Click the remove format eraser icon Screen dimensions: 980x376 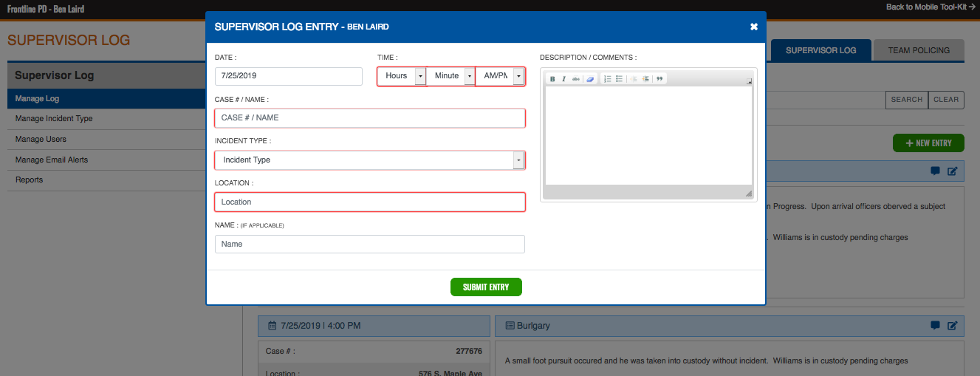coord(590,78)
